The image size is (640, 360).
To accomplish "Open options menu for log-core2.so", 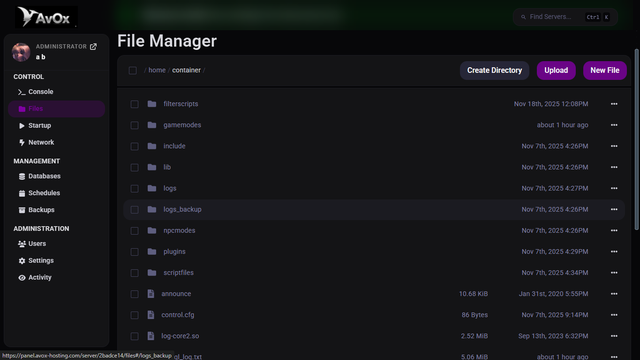I will [614, 336].
